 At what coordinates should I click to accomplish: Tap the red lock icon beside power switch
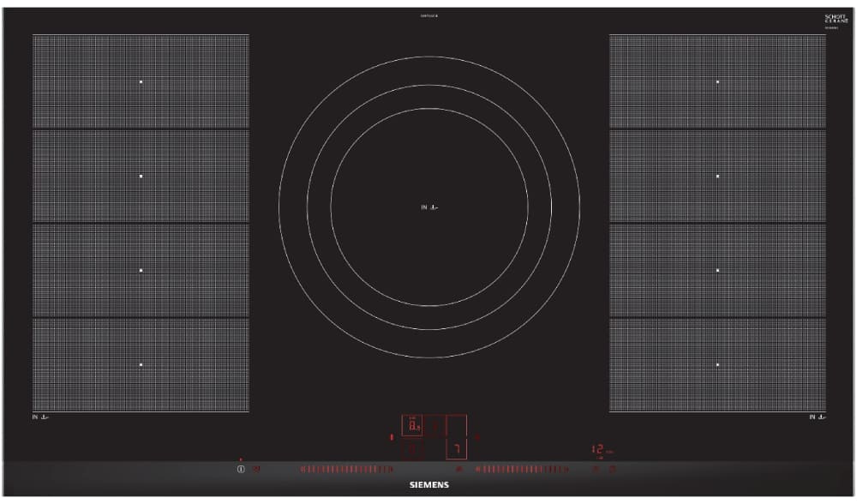click(x=256, y=469)
